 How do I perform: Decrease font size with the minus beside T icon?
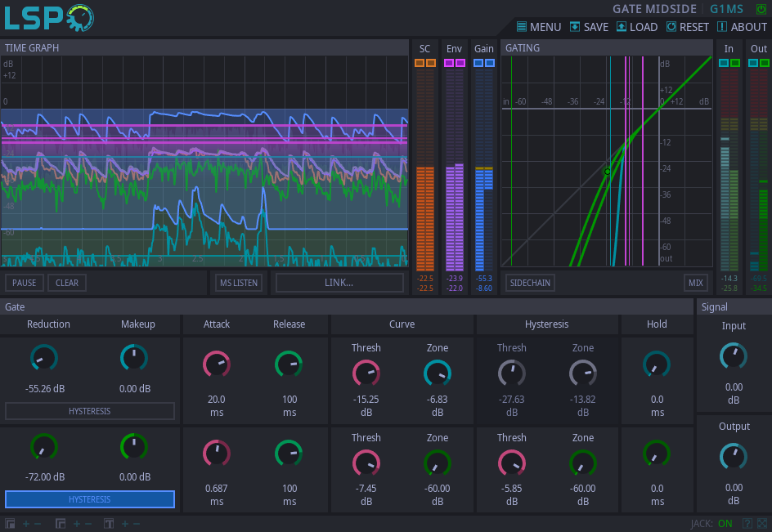[x=137, y=524]
